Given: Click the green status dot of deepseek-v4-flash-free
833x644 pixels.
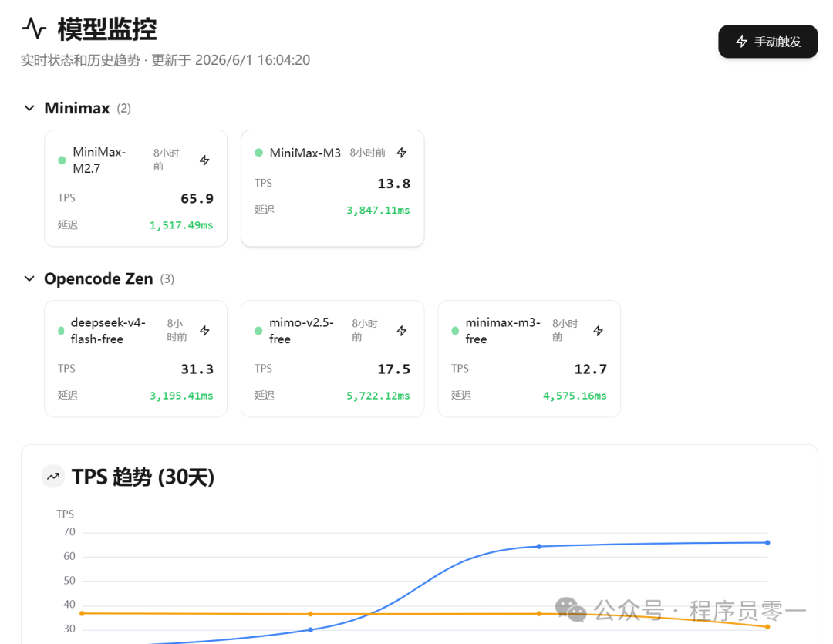Looking at the screenshot, I should point(61,331).
